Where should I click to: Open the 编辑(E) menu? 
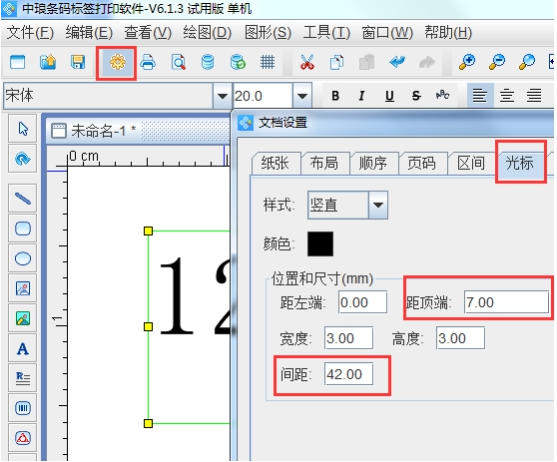[x=89, y=33]
